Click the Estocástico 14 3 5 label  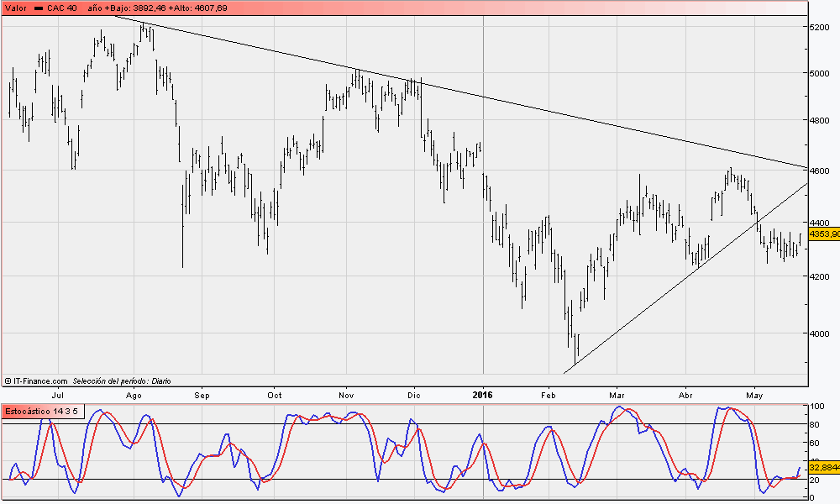pyautogui.click(x=42, y=411)
